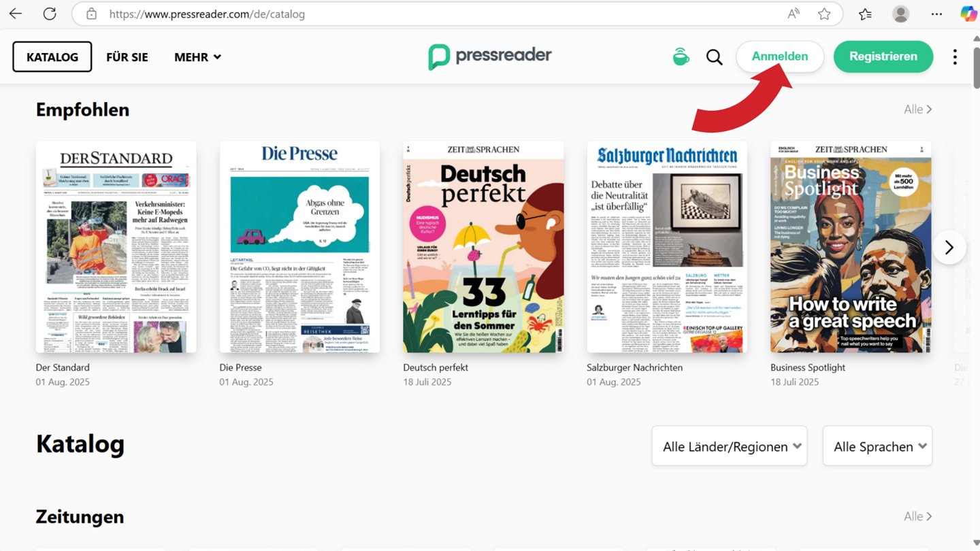980x551 pixels.
Task: Click the green Registrieren button
Action: click(x=883, y=56)
